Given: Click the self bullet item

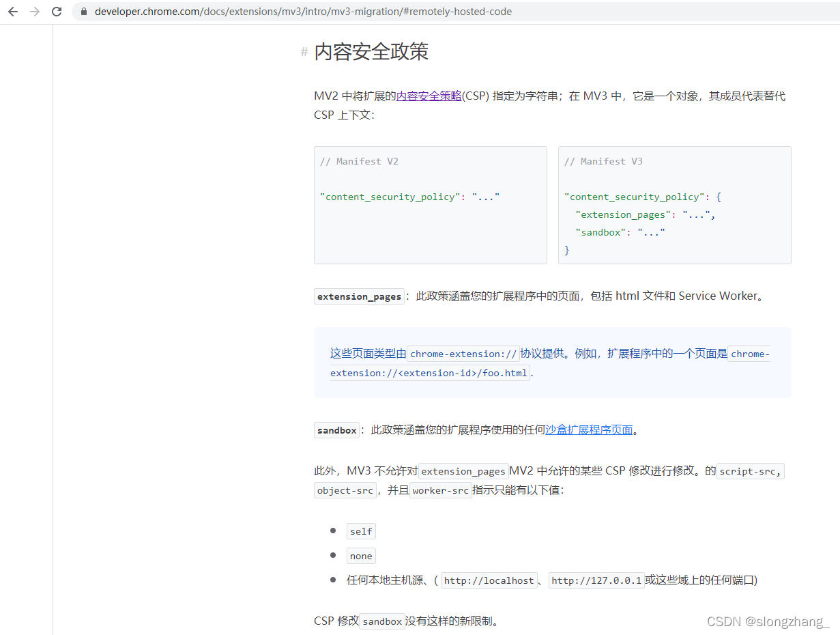Looking at the screenshot, I should click(361, 531).
